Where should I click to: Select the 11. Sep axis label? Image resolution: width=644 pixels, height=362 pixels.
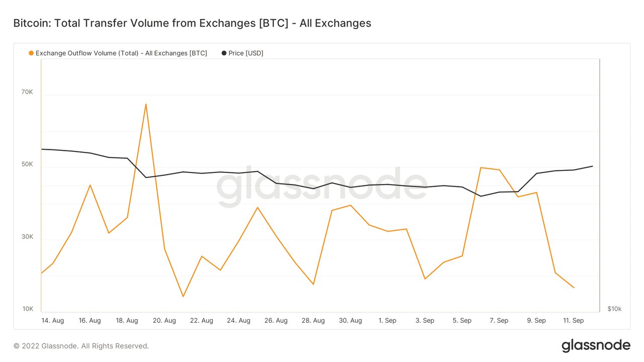[x=574, y=320]
